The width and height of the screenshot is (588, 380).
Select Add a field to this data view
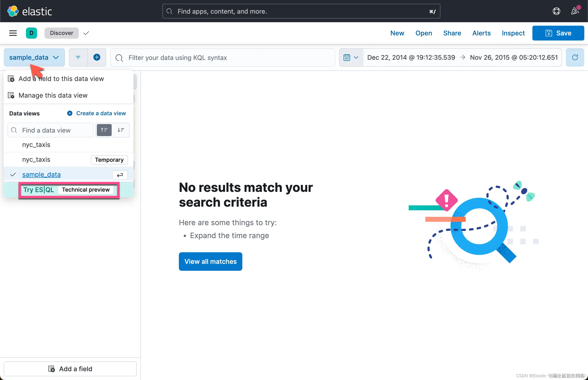click(x=61, y=79)
